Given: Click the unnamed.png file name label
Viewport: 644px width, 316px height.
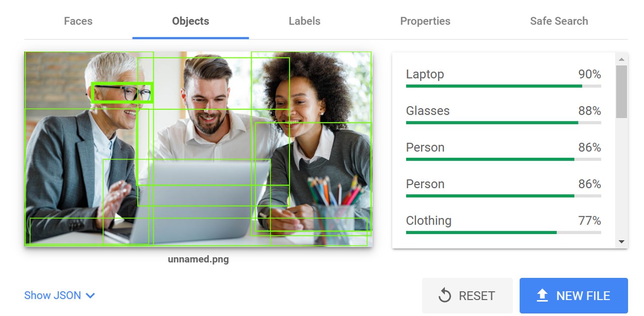Looking at the screenshot, I should point(198,259).
